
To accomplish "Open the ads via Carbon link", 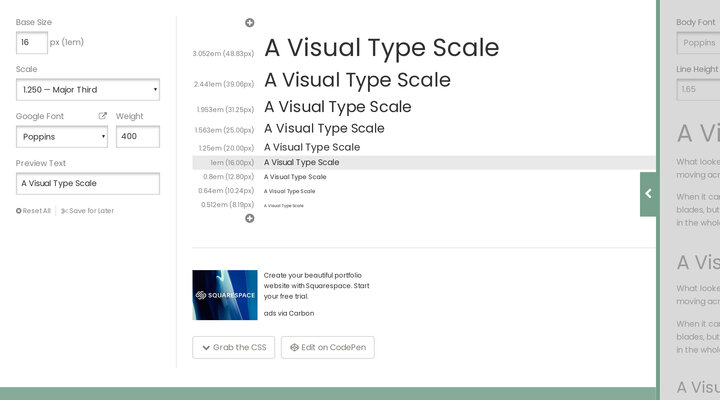I will (x=289, y=313).
